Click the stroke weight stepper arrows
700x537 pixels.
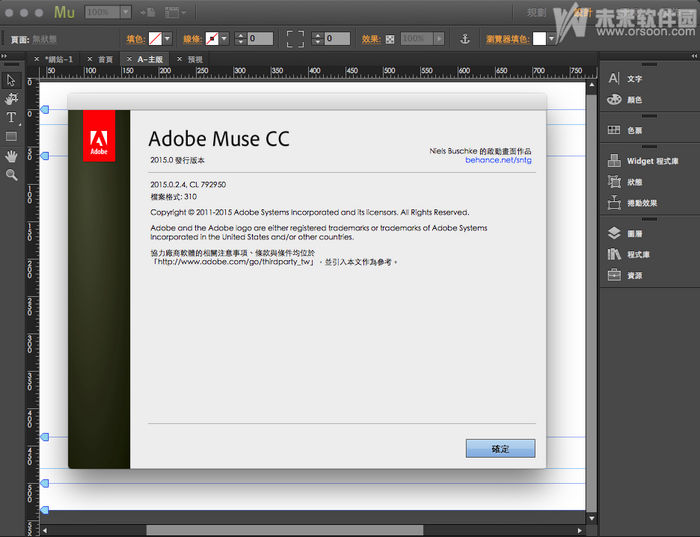pyautogui.click(x=241, y=39)
